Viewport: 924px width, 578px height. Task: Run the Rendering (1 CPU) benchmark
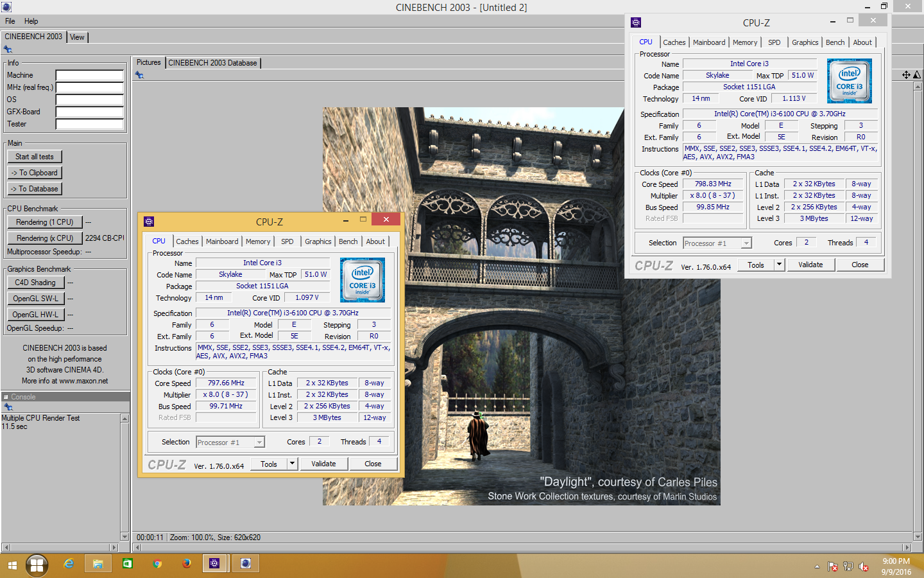coord(45,222)
